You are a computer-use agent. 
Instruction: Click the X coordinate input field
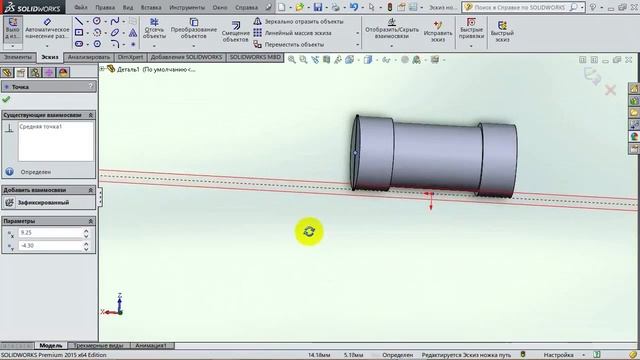point(50,233)
